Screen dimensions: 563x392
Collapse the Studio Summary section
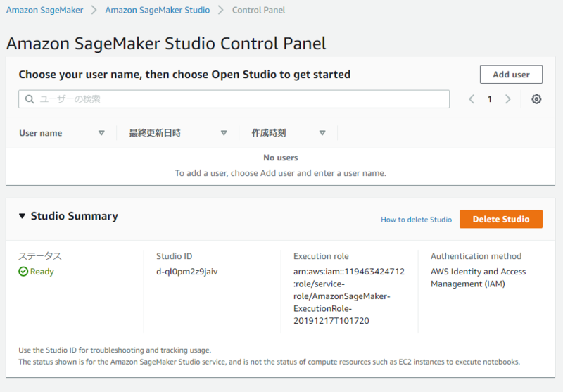(22, 216)
